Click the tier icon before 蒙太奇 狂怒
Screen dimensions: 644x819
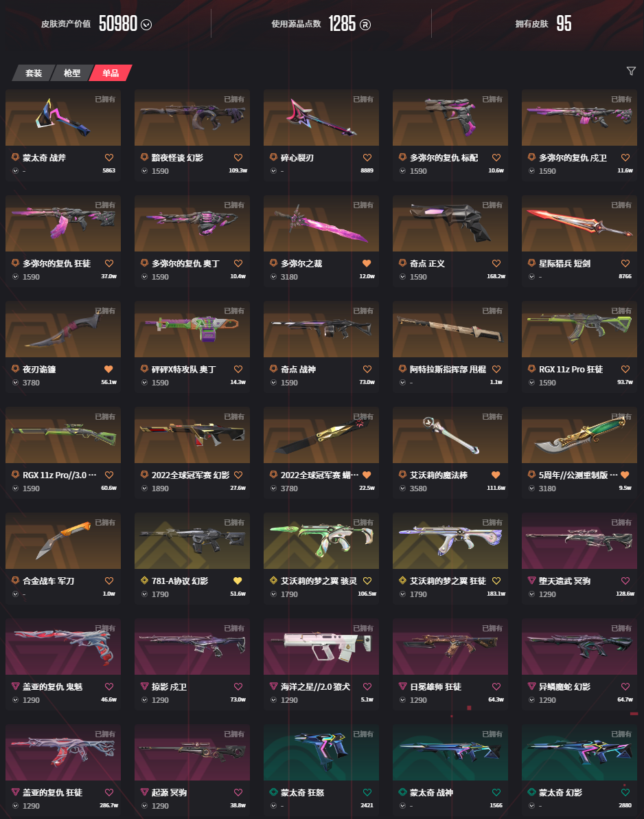(x=273, y=792)
